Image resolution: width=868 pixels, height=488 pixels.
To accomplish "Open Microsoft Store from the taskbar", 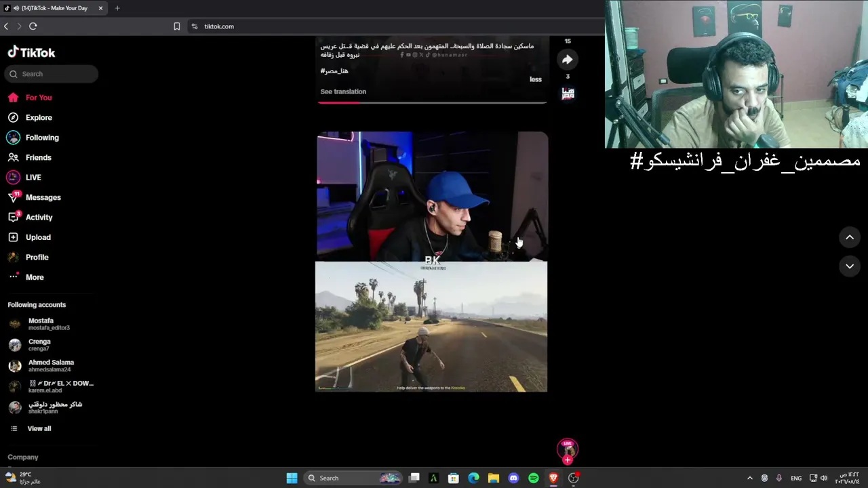I will (x=454, y=478).
